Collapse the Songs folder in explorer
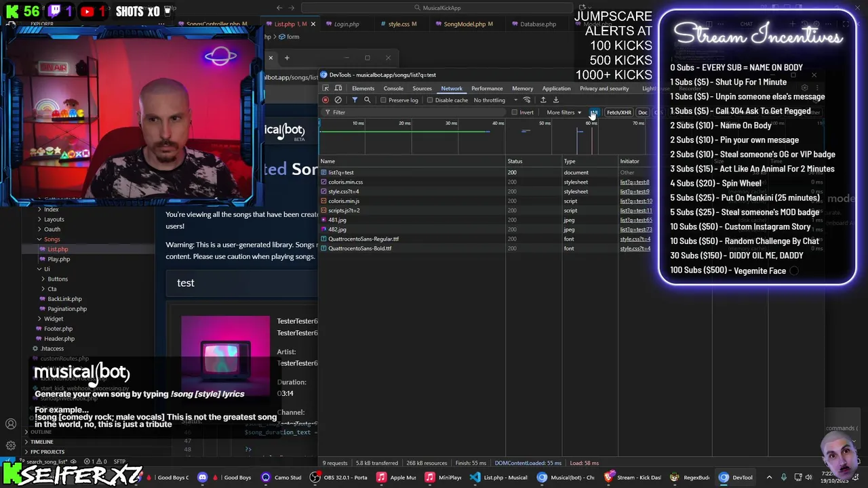The width and height of the screenshot is (868, 488). [52, 239]
